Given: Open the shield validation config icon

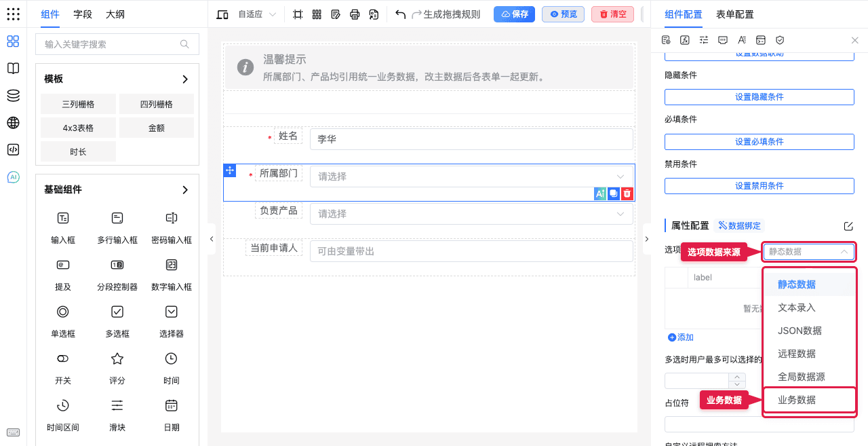Looking at the screenshot, I should tap(780, 40).
